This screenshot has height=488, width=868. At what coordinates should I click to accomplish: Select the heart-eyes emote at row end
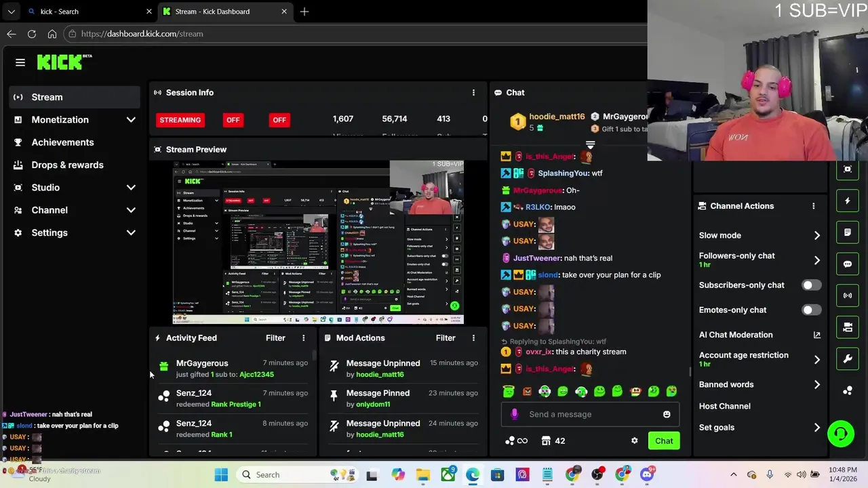pyautogui.click(x=671, y=391)
